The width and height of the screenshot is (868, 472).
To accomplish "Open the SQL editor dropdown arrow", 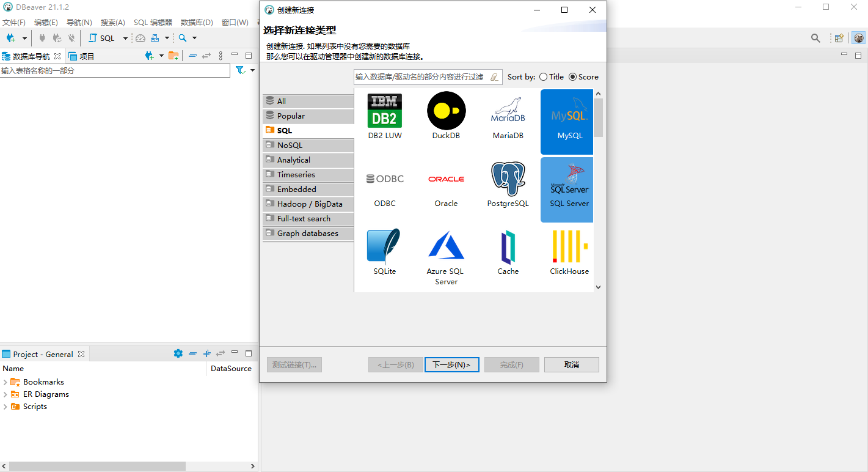I will tap(125, 38).
